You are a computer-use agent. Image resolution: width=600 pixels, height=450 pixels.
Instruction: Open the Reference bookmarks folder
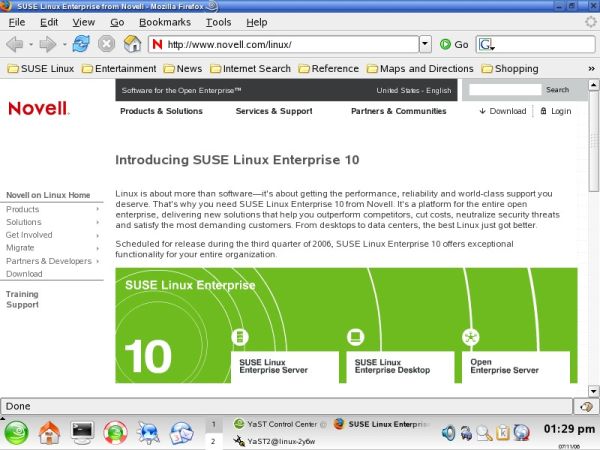329,69
